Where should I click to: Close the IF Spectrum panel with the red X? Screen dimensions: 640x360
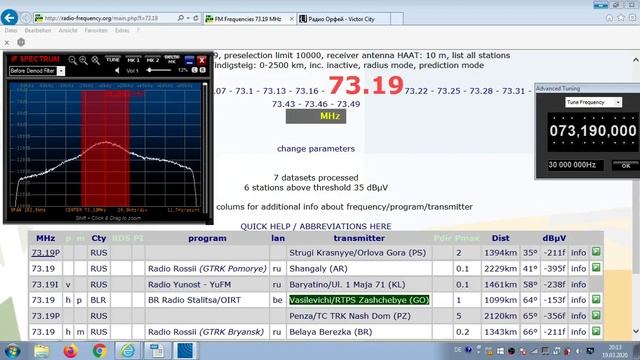pos(202,60)
